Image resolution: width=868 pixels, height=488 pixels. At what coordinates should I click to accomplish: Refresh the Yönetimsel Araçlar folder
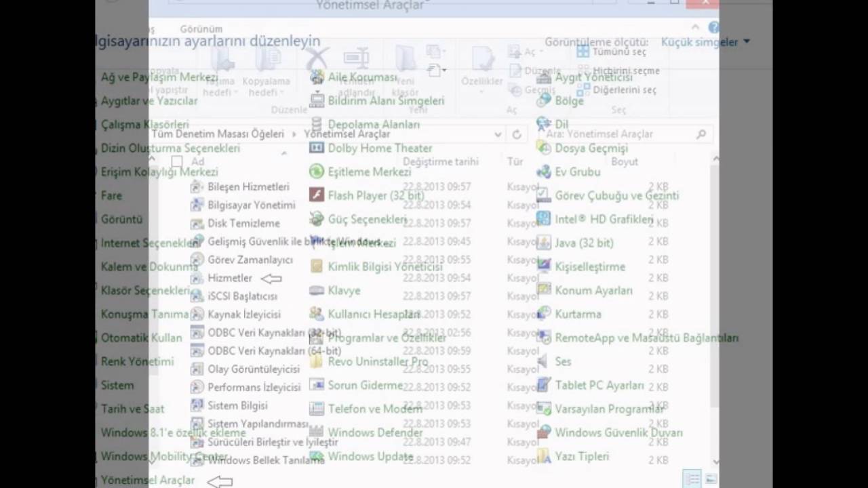coord(517,134)
